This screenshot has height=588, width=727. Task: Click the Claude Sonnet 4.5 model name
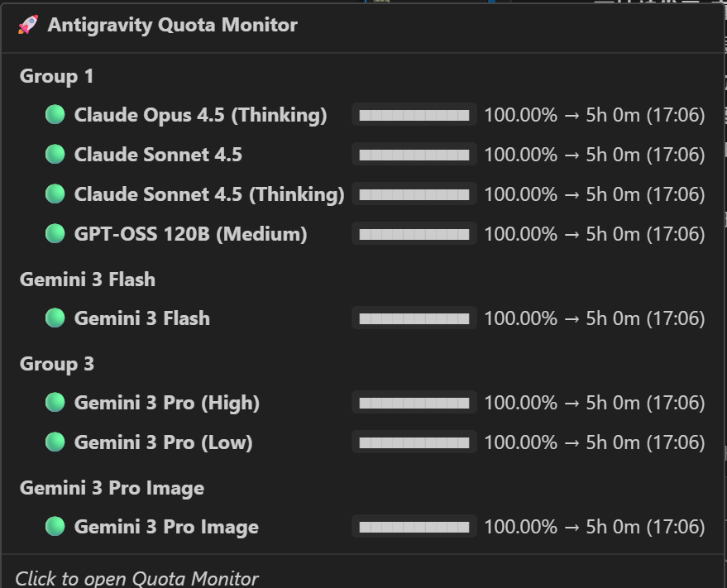158,154
